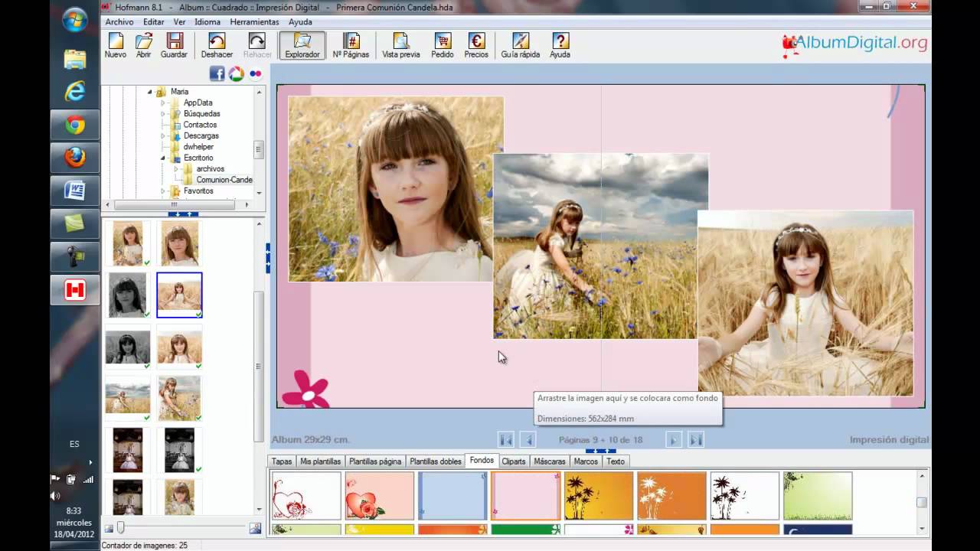
Task: Open the Herramientas menu
Action: click(254, 21)
